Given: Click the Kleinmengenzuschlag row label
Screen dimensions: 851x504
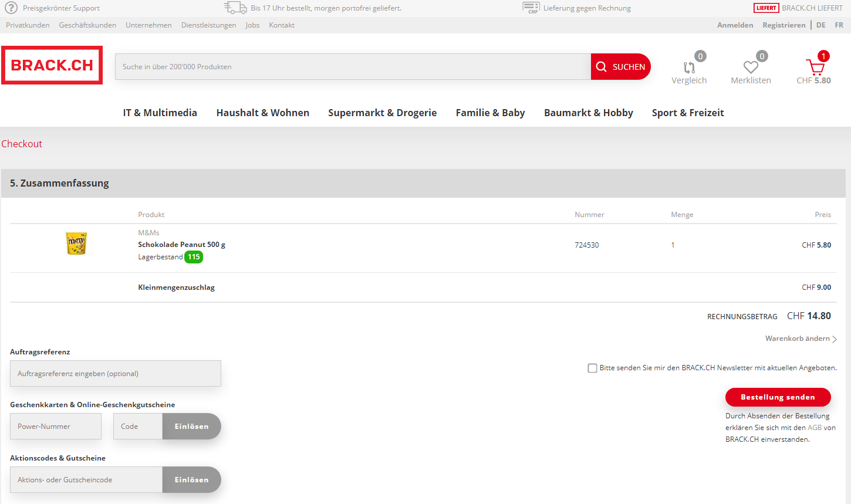Looking at the screenshot, I should coord(176,287).
